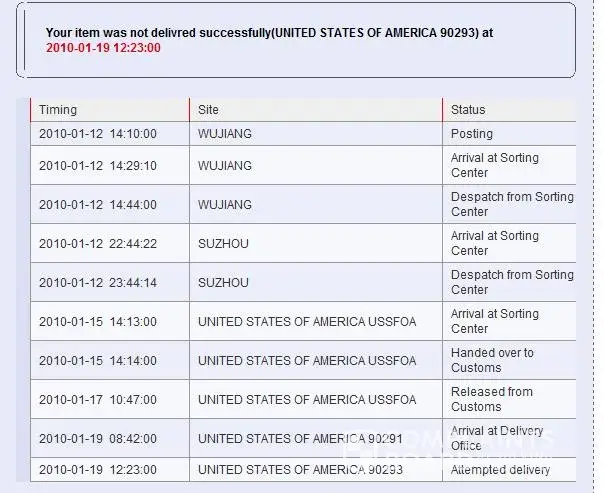Click the Attempted delivery status cell
604x493 pixels.
coord(500,470)
